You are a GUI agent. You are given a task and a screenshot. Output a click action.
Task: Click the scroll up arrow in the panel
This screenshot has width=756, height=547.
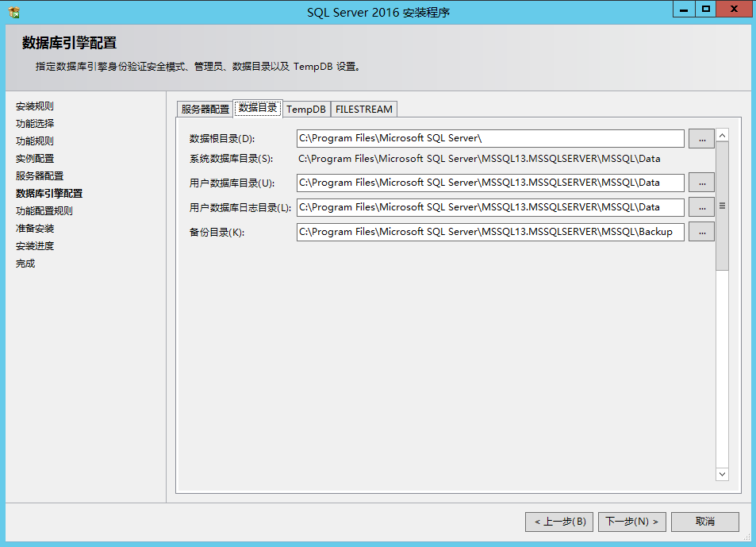click(x=722, y=136)
